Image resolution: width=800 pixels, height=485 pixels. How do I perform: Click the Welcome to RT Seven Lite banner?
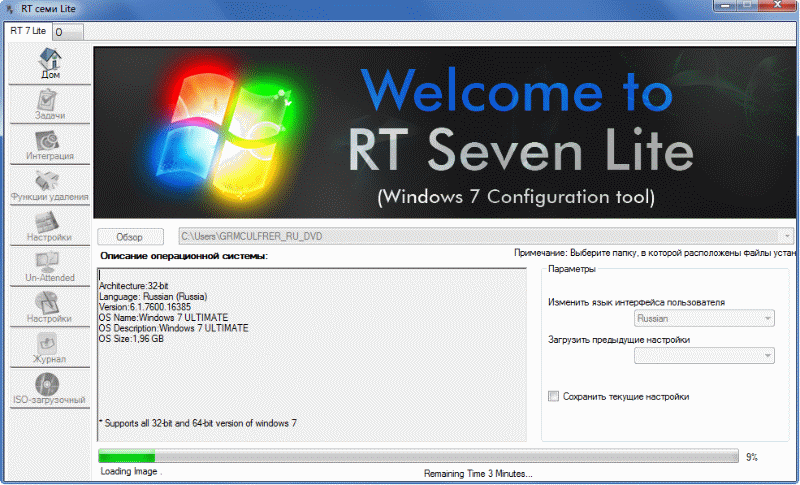444,133
